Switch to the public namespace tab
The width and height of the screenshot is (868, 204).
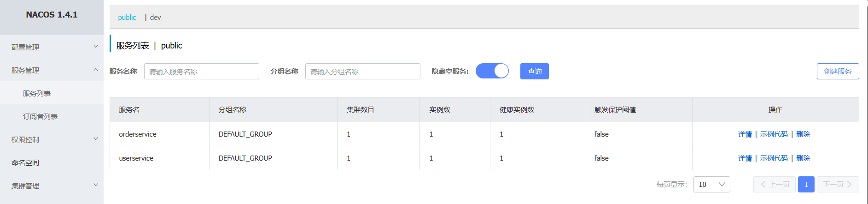[127, 18]
